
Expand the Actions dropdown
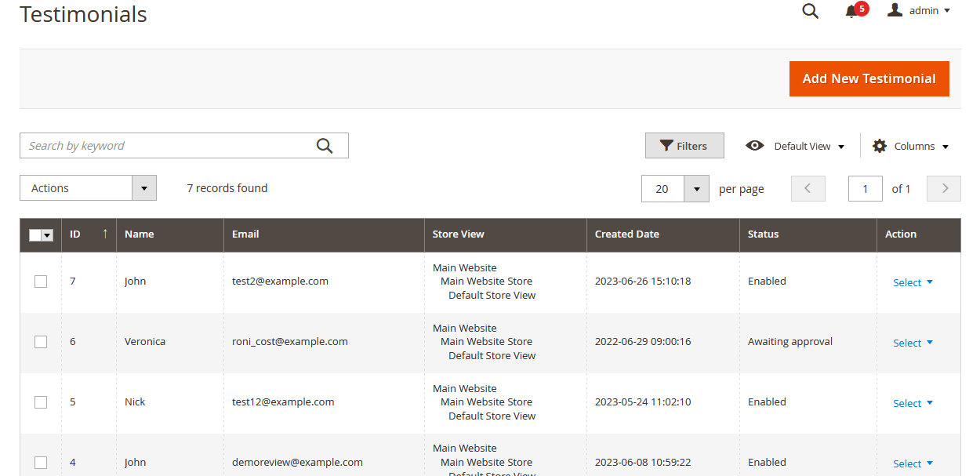[x=144, y=188]
